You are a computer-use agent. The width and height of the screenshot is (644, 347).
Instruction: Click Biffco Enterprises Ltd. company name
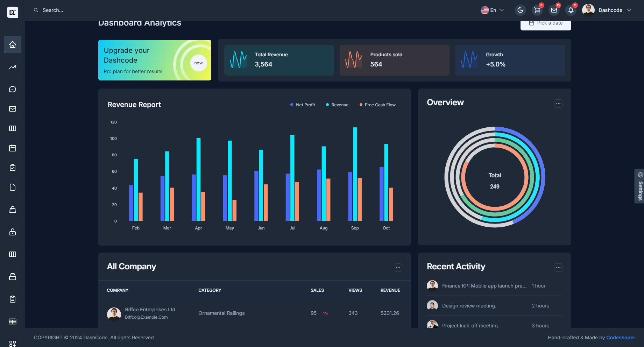(151, 310)
